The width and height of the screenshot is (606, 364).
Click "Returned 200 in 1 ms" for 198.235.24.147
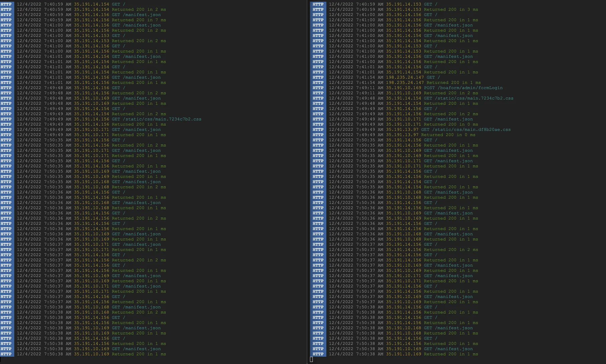[453, 83]
